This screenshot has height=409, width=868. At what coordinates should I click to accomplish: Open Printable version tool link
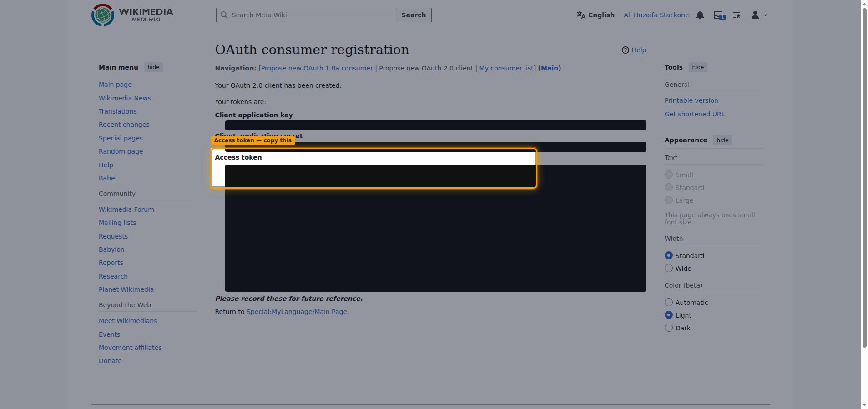[x=691, y=100]
